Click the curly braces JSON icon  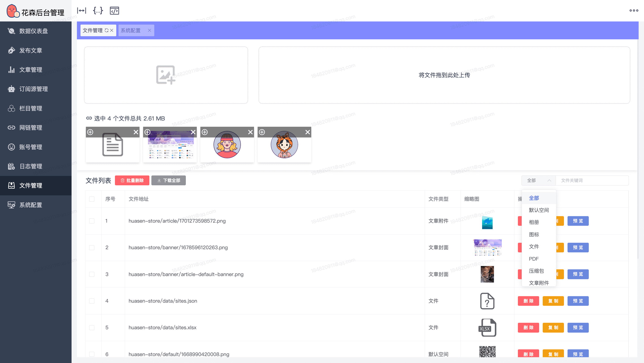pyautogui.click(x=98, y=11)
